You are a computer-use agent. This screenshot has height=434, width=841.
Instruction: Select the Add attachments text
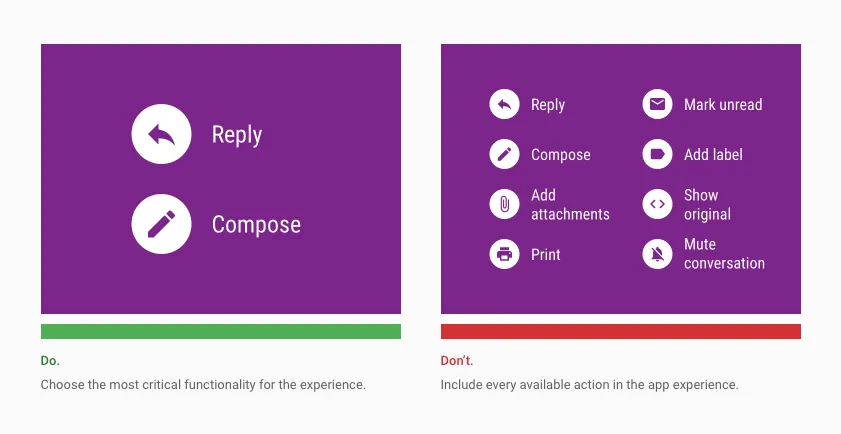pyautogui.click(x=570, y=205)
